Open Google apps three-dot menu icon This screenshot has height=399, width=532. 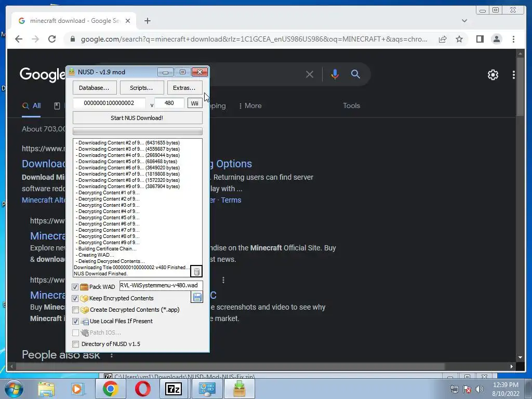click(514, 75)
